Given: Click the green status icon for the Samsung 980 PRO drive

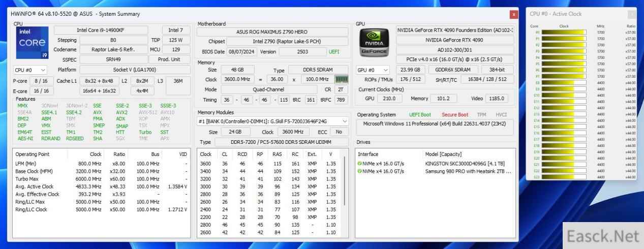Looking at the screenshot, I should coord(360,171).
